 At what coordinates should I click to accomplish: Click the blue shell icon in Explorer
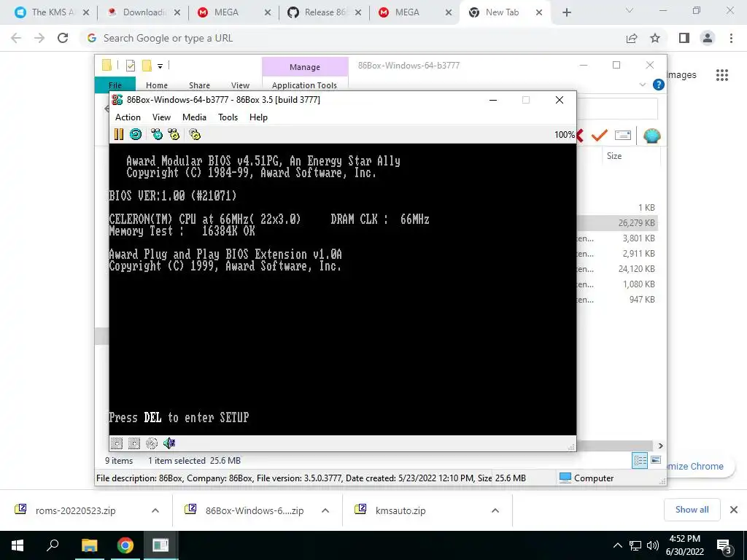tap(651, 136)
